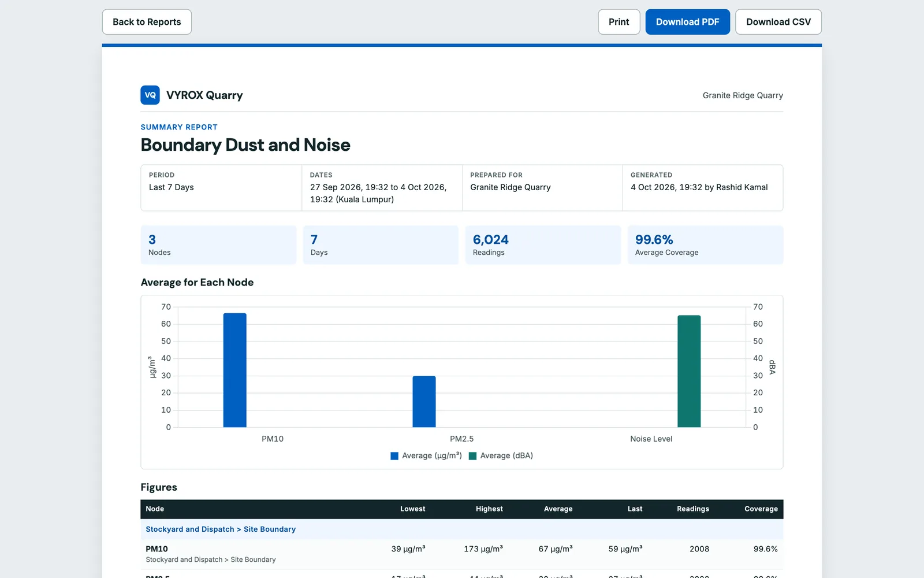Click the Average column header
Viewport: 924px width, 578px height.
click(x=558, y=509)
